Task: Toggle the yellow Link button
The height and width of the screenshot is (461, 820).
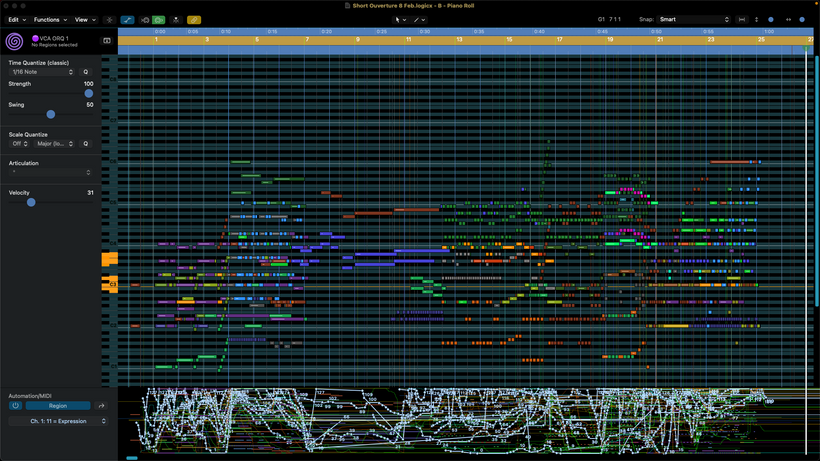Action: coord(194,19)
